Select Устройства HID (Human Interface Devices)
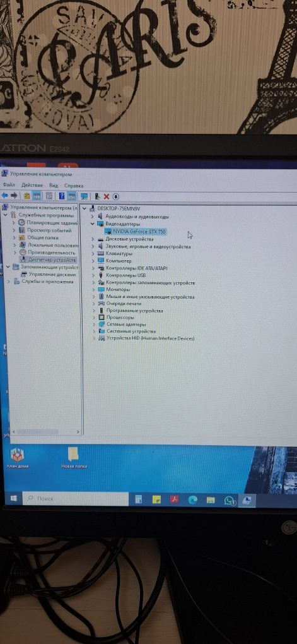 pyautogui.click(x=151, y=338)
